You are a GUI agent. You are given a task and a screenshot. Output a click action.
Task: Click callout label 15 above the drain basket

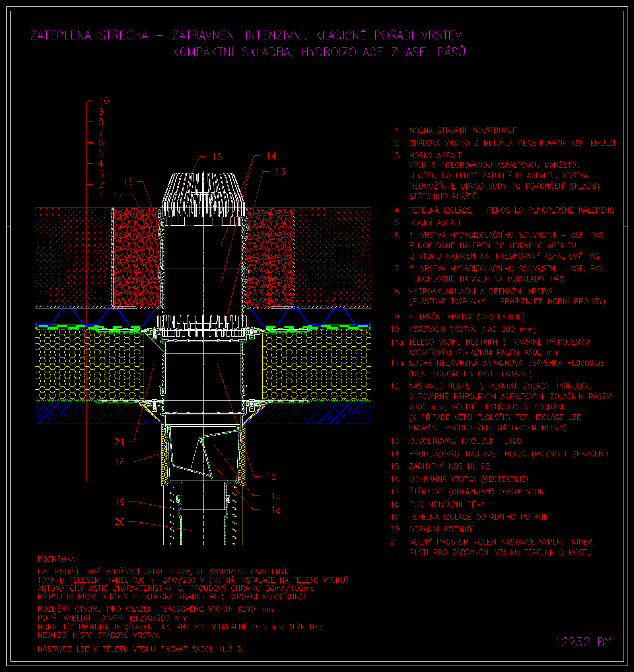pyautogui.click(x=217, y=157)
